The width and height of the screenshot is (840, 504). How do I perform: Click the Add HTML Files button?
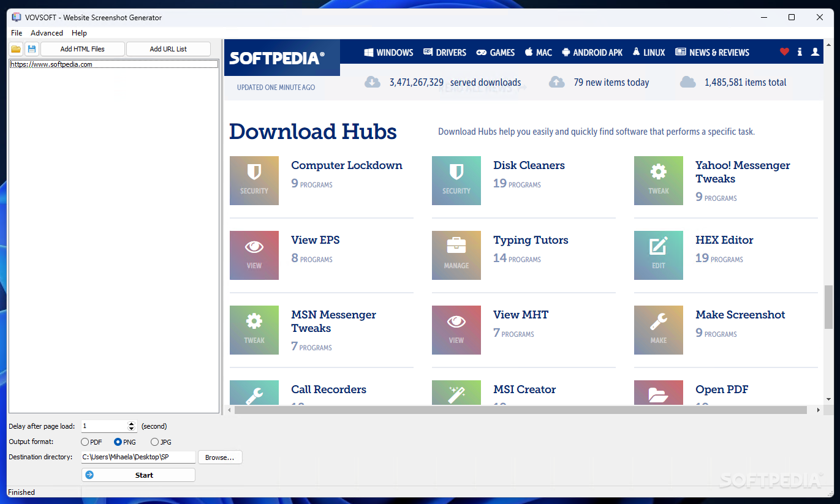(x=83, y=49)
